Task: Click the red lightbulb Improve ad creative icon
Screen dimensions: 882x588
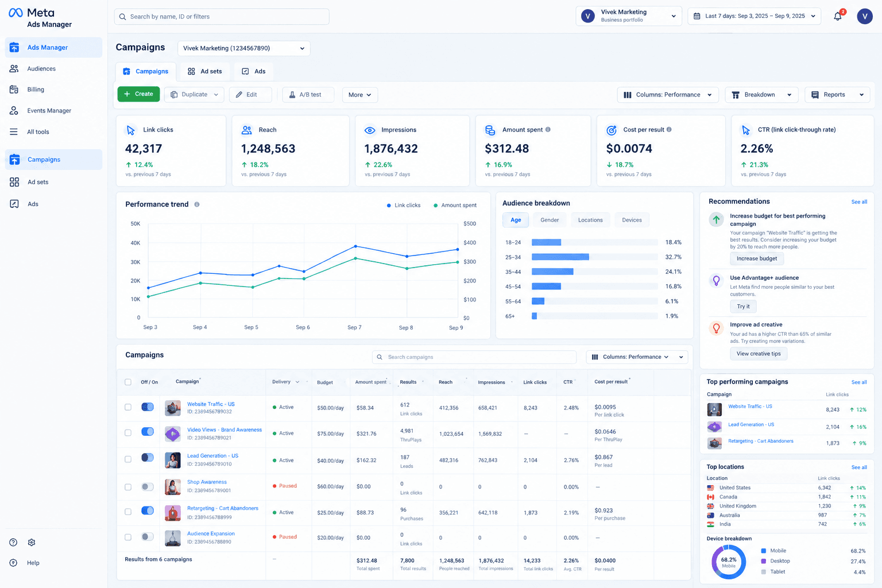Action: tap(716, 328)
